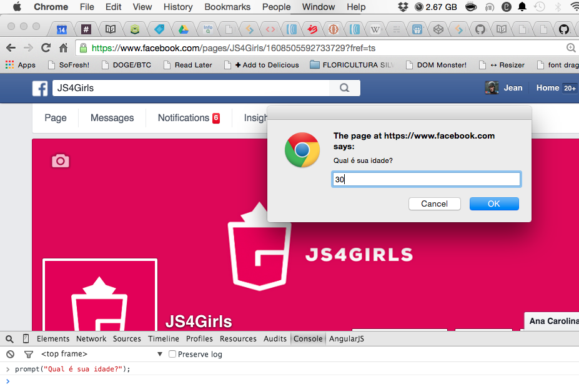Enable the Preserve log checkbox

pos(172,354)
